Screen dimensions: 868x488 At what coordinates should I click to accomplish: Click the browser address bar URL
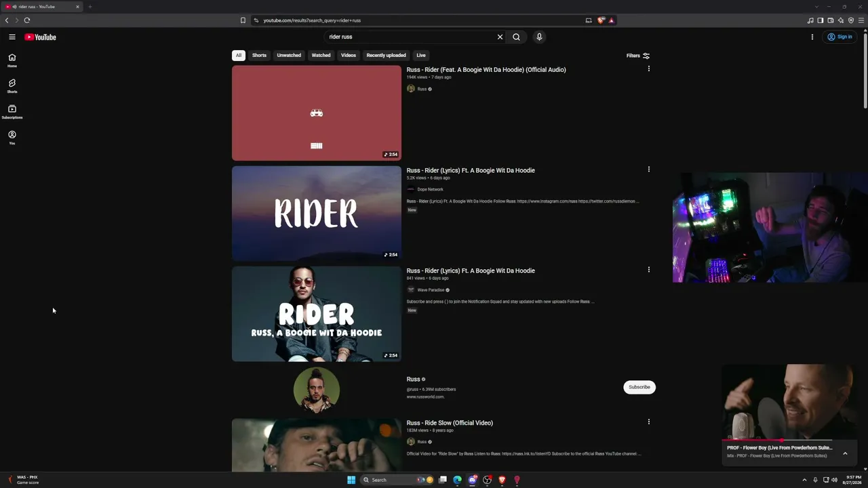[312, 20]
